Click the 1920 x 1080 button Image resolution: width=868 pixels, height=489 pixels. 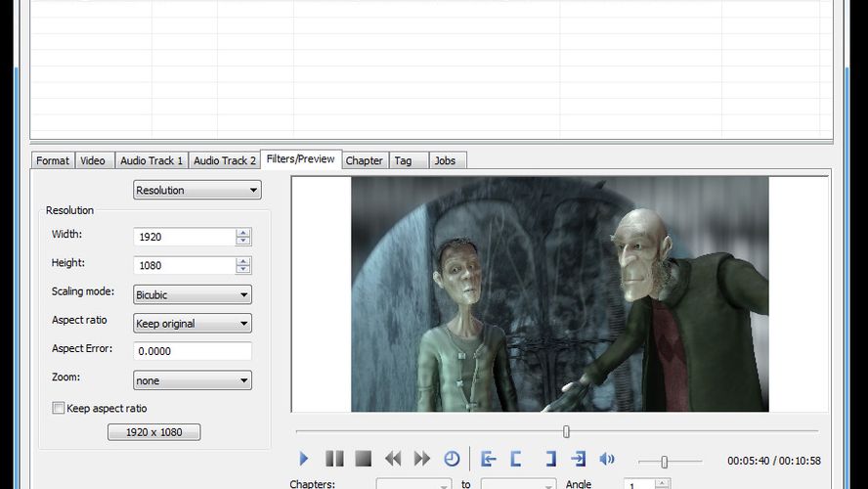[x=153, y=432]
